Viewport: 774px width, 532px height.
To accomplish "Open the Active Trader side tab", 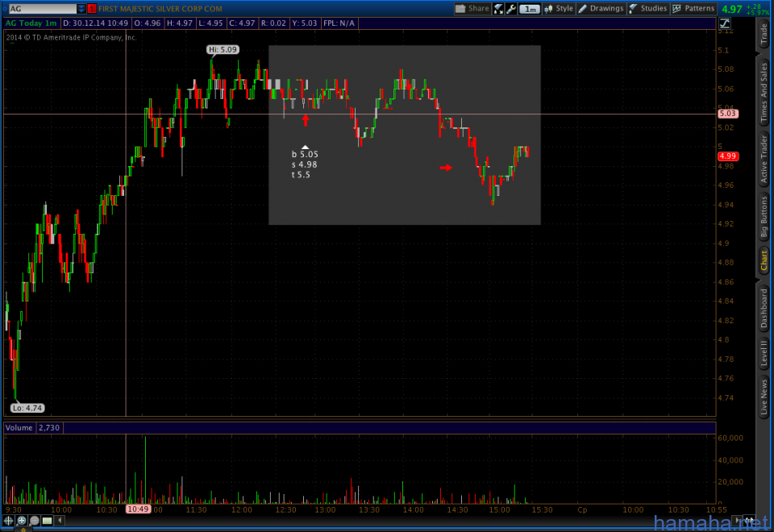I will pos(764,159).
